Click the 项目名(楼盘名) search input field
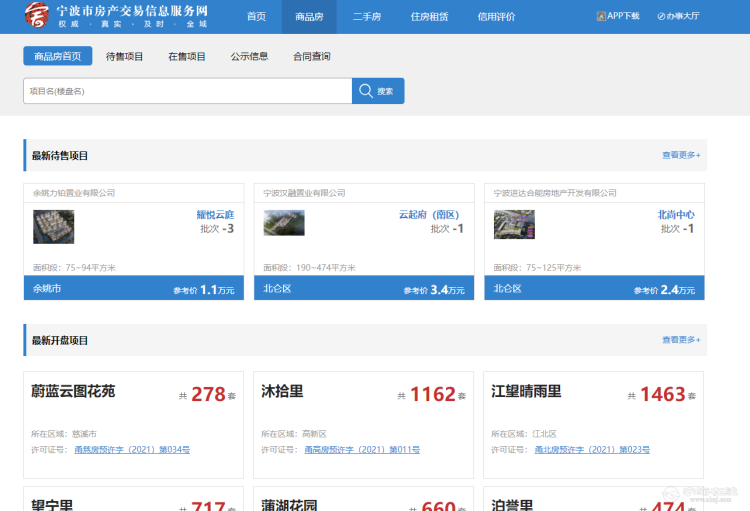 coord(187,91)
